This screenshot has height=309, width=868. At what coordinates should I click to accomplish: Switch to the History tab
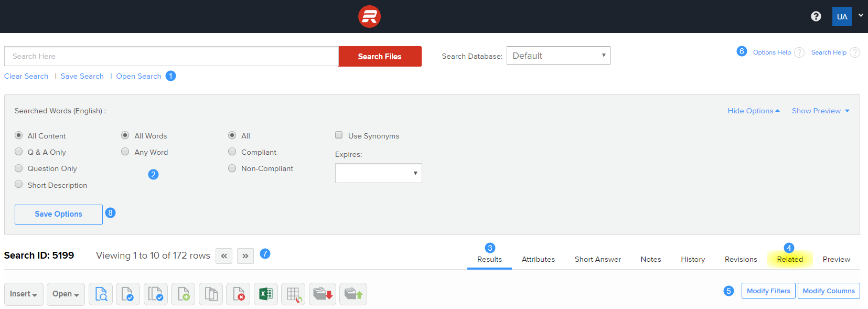pyautogui.click(x=693, y=259)
